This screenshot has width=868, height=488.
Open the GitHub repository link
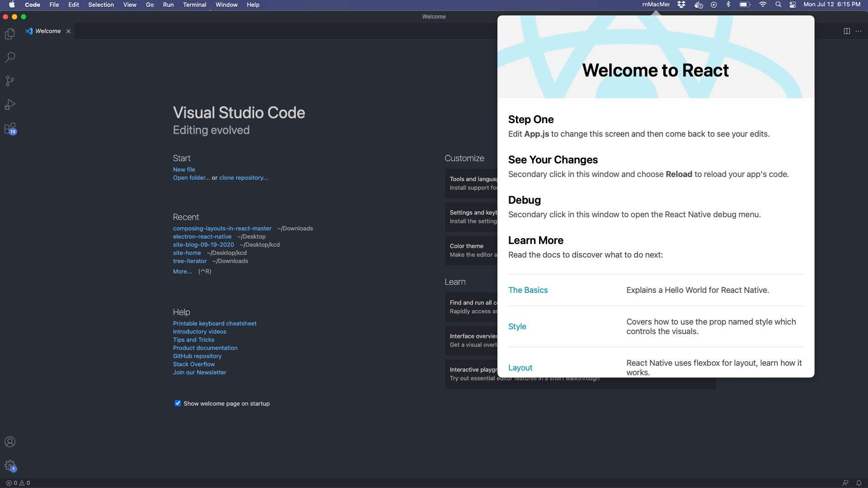197,356
